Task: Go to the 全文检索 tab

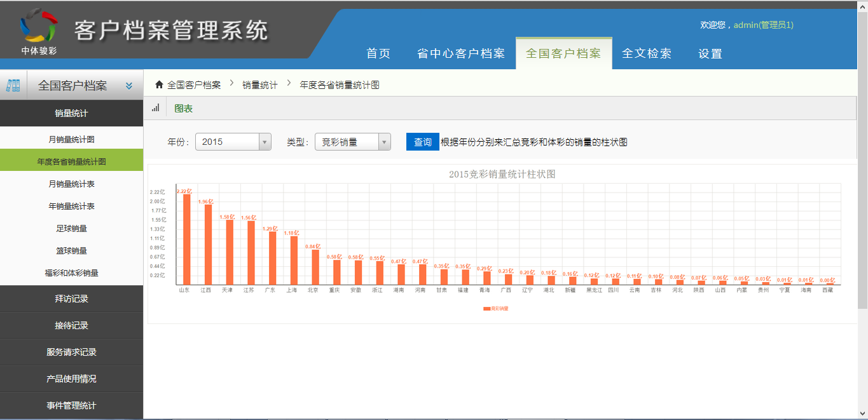Action: (x=647, y=54)
